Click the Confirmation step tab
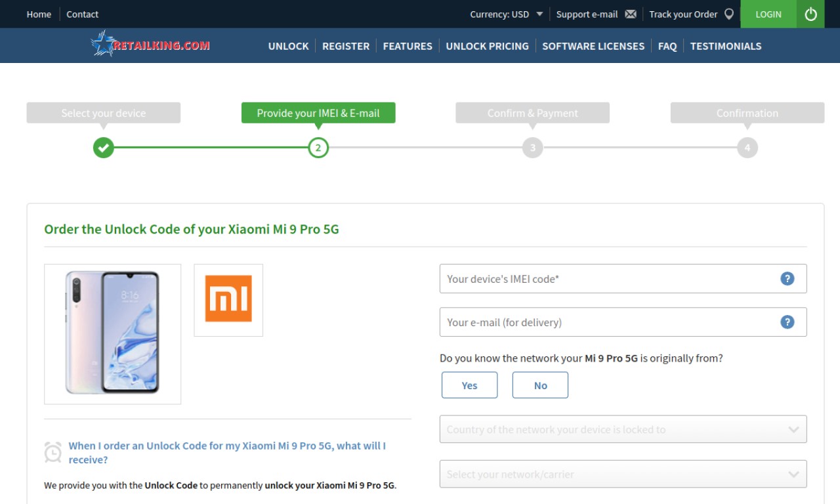840x504 pixels. pos(747,113)
